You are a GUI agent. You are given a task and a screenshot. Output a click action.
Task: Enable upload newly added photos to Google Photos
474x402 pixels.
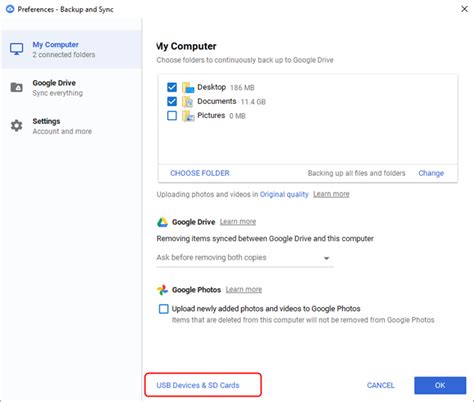164,309
